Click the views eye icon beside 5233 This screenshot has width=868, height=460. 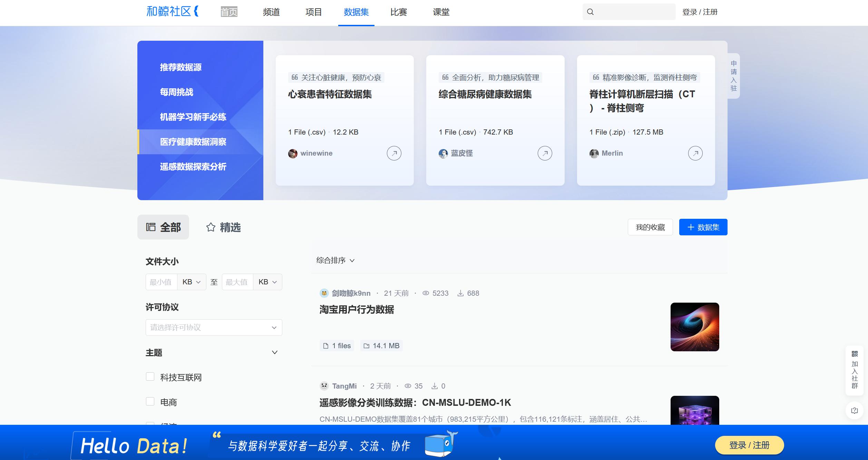click(x=426, y=293)
